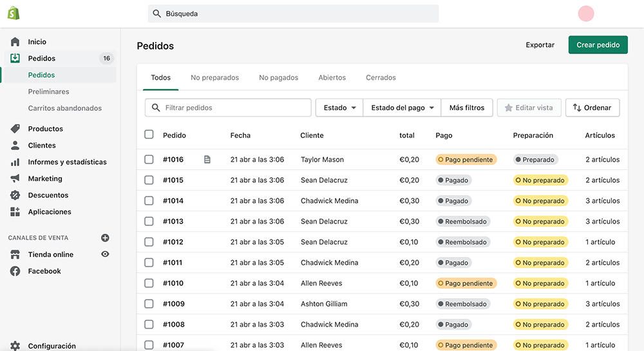Check the box for order #1009
644x351 pixels.
(149, 304)
